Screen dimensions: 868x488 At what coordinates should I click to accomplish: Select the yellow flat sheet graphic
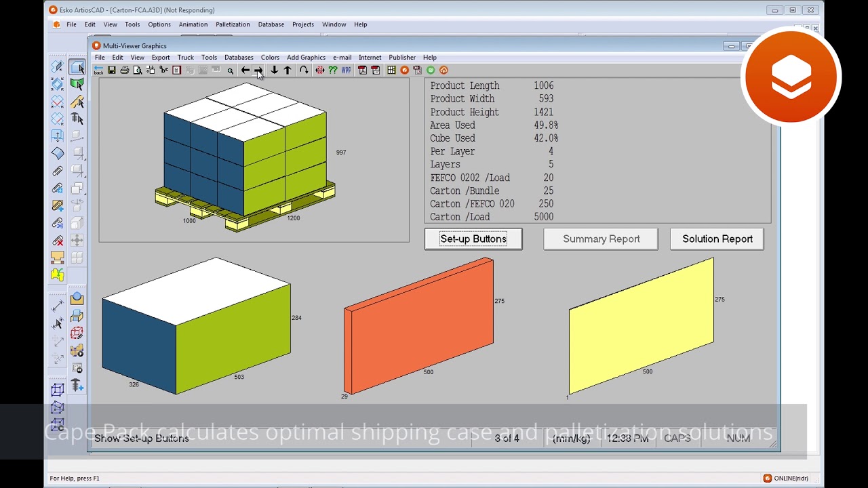pyautogui.click(x=641, y=325)
